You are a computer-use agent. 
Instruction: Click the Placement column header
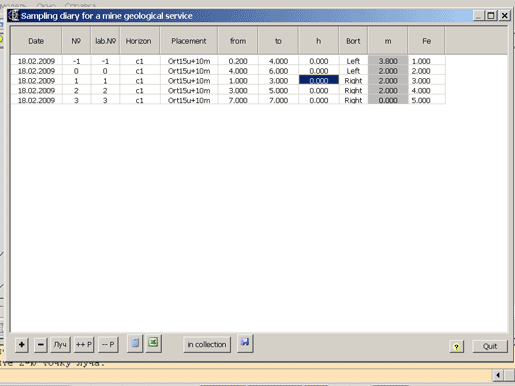189,41
